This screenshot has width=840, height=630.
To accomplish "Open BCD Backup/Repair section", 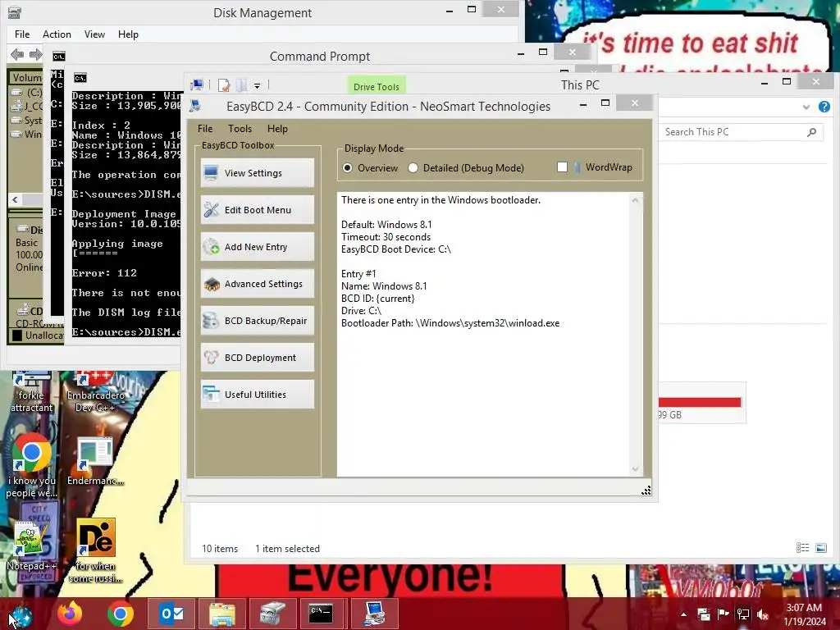I will 257,321.
